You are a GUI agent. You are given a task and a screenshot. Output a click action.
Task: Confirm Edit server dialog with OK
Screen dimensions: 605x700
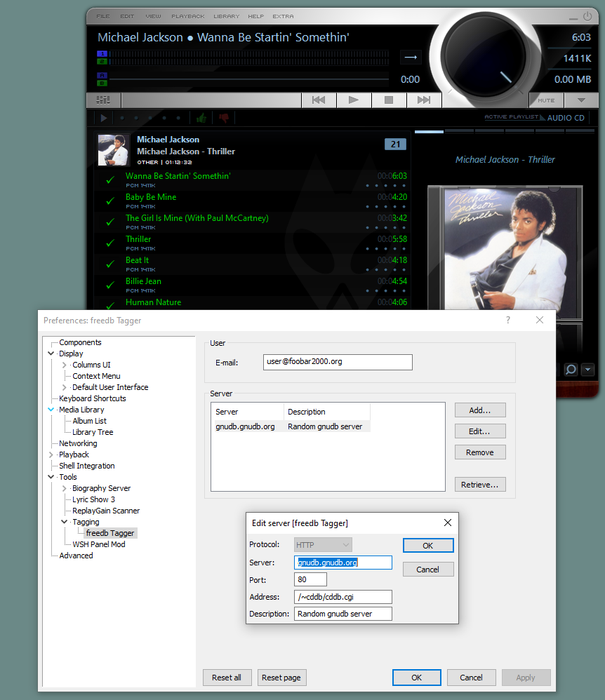click(428, 546)
